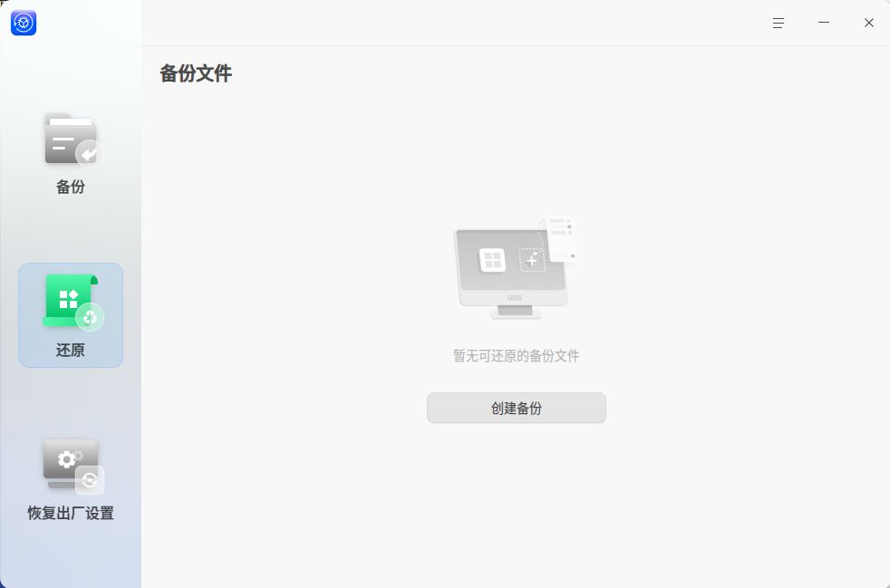Viewport: 890px width, 588px height.
Task: Open the hamburger main menu
Action: point(779,23)
